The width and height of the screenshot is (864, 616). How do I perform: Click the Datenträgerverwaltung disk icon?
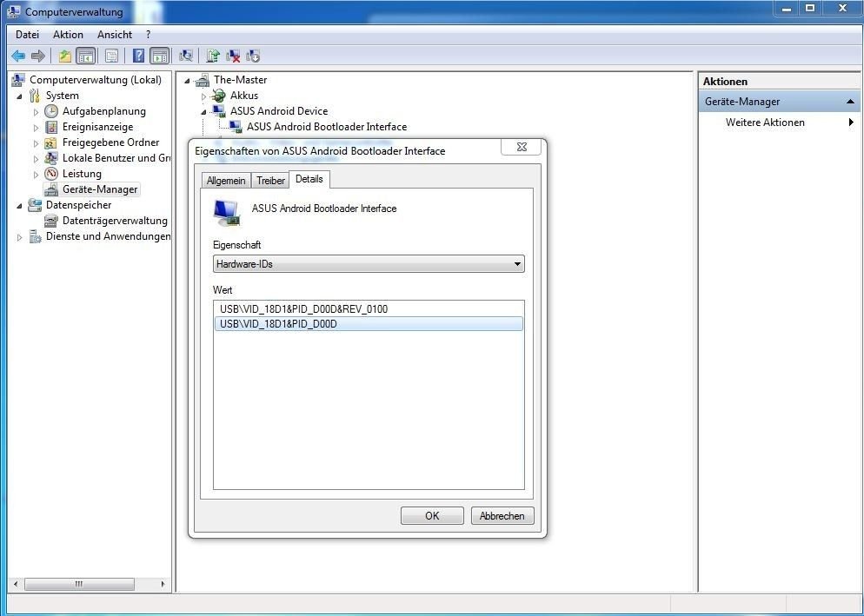tap(51, 221)
